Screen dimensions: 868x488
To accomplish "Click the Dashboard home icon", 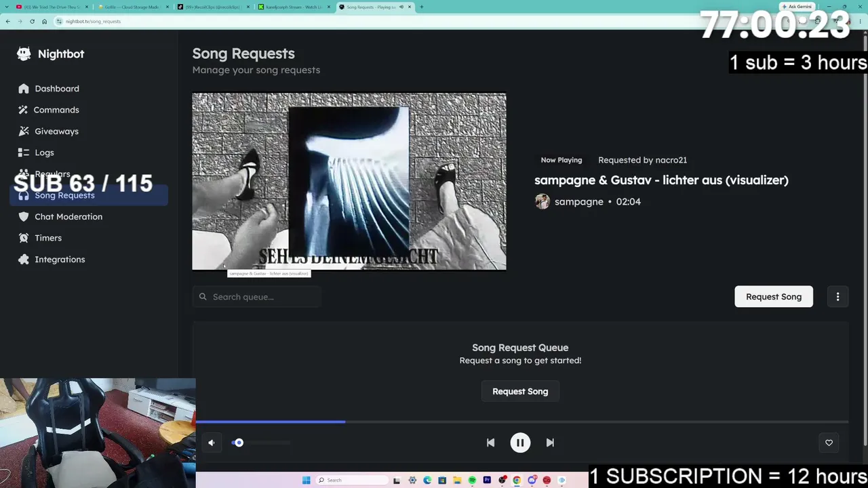I will (24, 89).
